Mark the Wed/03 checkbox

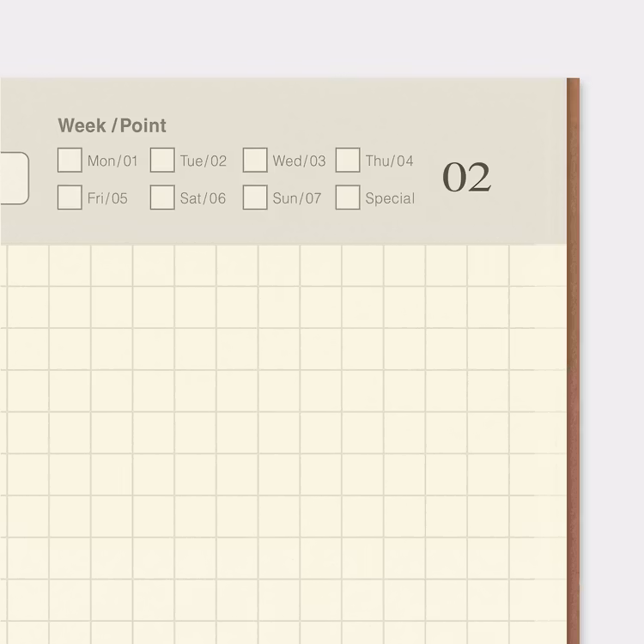point(255,161)
